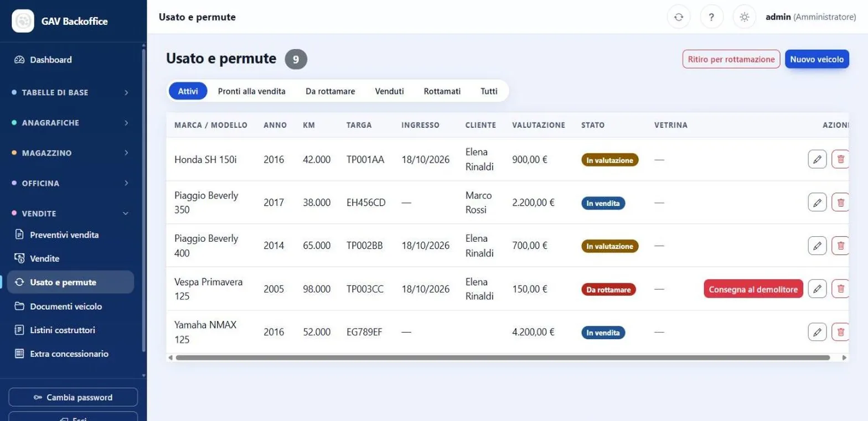Edit the Honda SH 150i row

[x=817, y=159]
